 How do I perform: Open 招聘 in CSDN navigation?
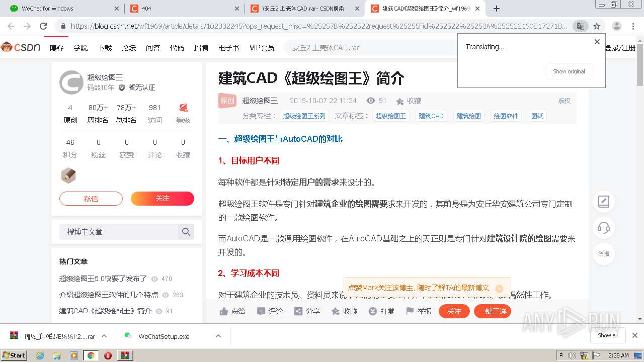(201, 48)
